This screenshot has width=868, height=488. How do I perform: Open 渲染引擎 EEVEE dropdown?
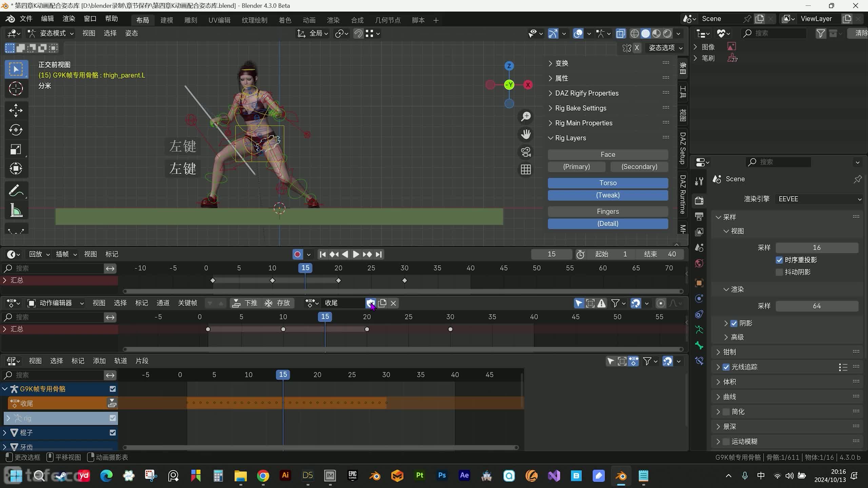(x=819, y=199)
